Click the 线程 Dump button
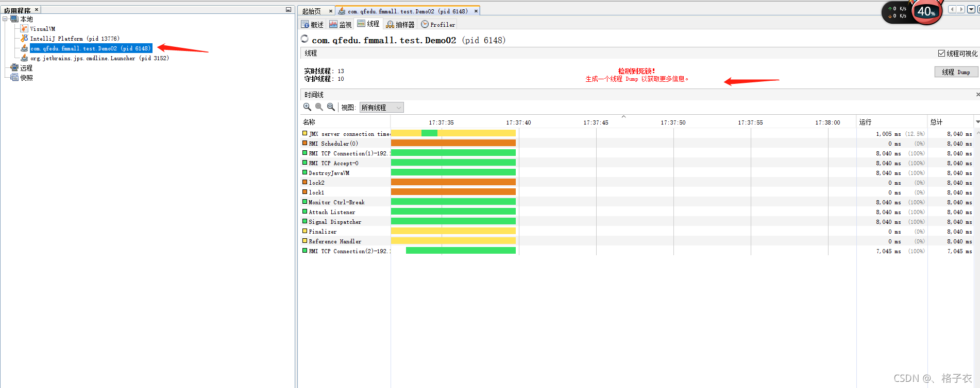 (x=956, y=72)
